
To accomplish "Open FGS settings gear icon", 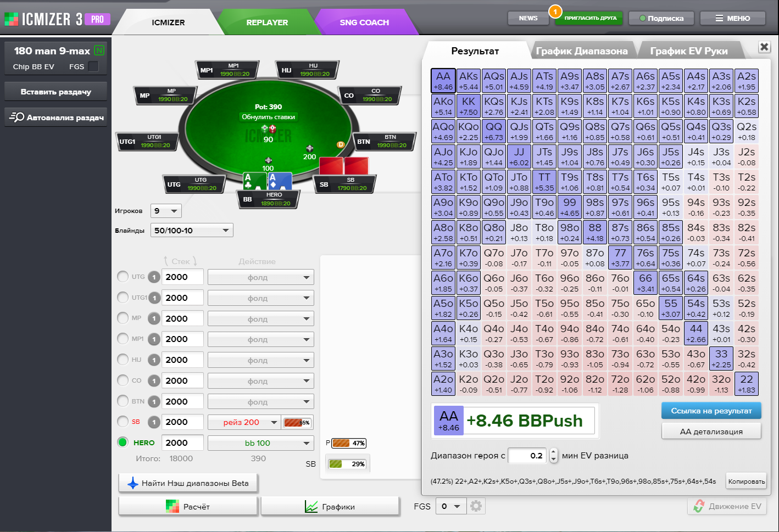I will click(x=476, y=506).
